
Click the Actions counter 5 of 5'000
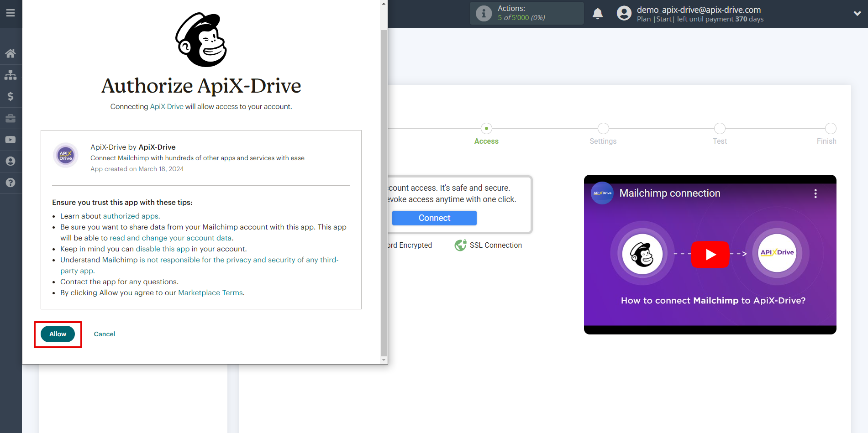pos(521,18)
